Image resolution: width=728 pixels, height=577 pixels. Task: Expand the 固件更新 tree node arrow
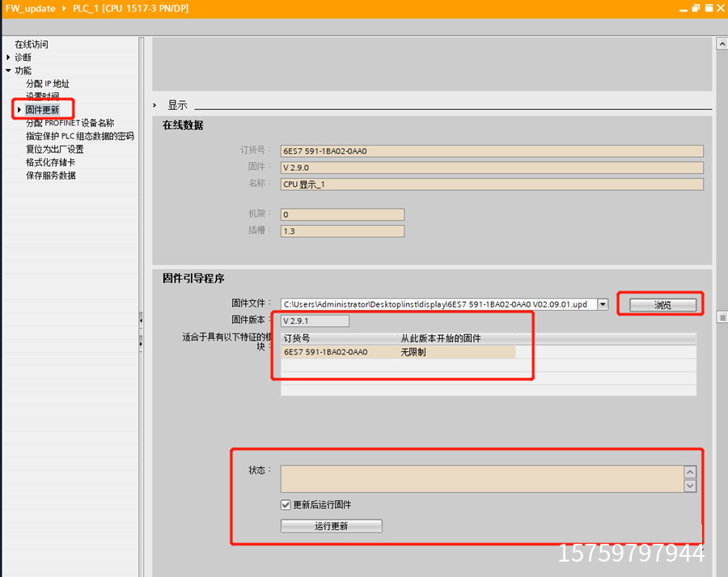19,109
